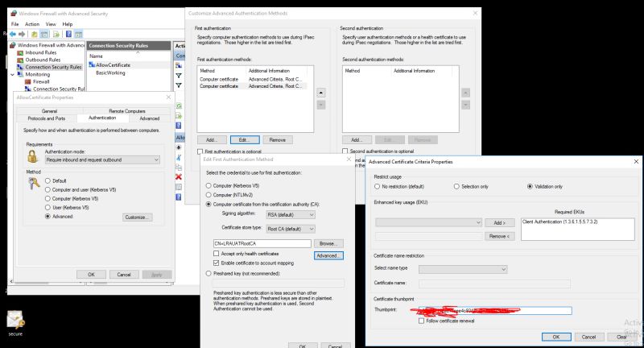The width and height of the screenshot is (644, 348).
Task: Check 'First authentication is optional' box
Action: [200, 151]
